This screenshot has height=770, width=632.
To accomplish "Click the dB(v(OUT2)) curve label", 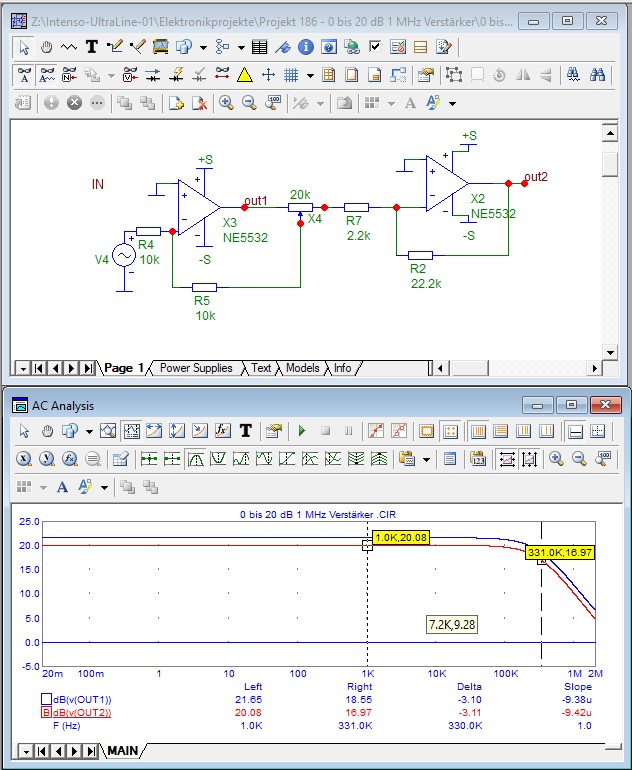I will pos(82,713).
